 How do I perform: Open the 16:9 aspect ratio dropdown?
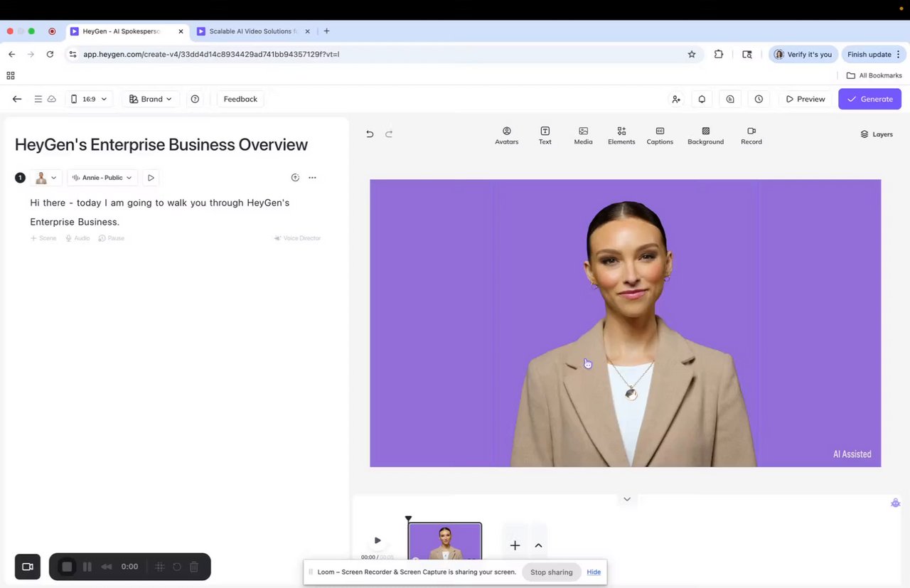(88, 99)
